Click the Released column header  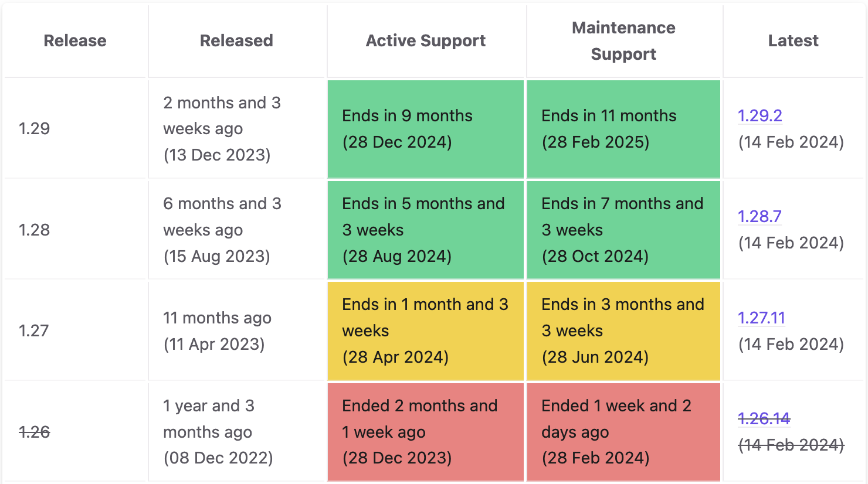(236, 40)
